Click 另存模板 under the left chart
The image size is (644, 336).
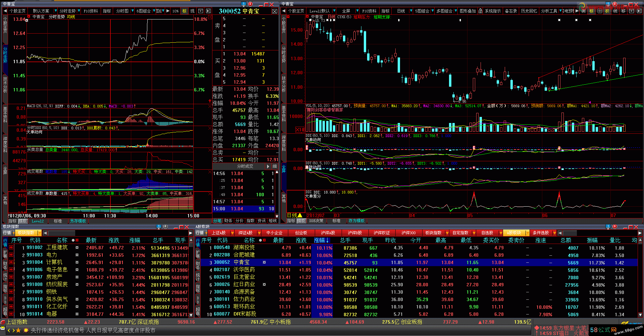(x=78, y=221)
